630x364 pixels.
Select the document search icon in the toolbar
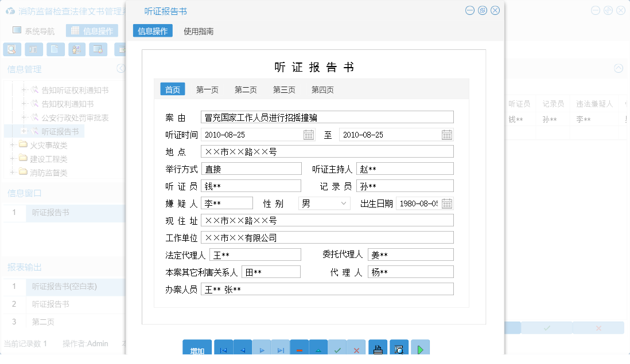point(11,49)
